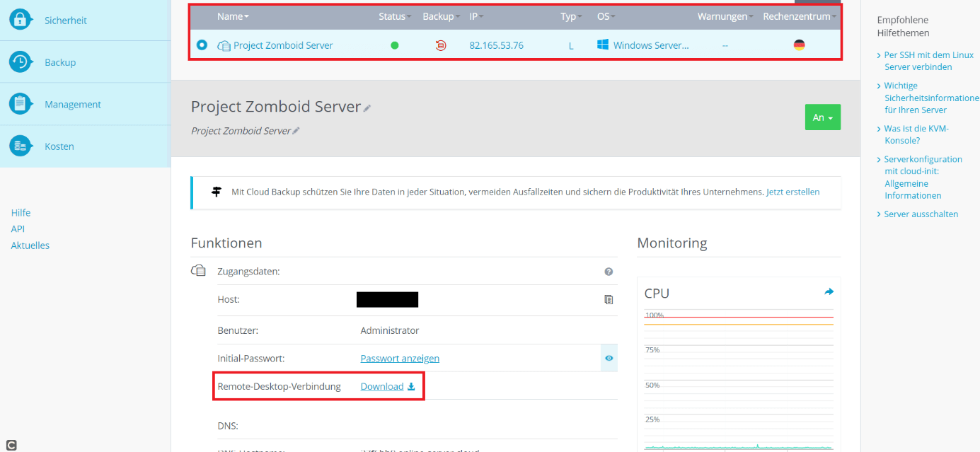Sort by the IP column header

click(x=476, y=16)
